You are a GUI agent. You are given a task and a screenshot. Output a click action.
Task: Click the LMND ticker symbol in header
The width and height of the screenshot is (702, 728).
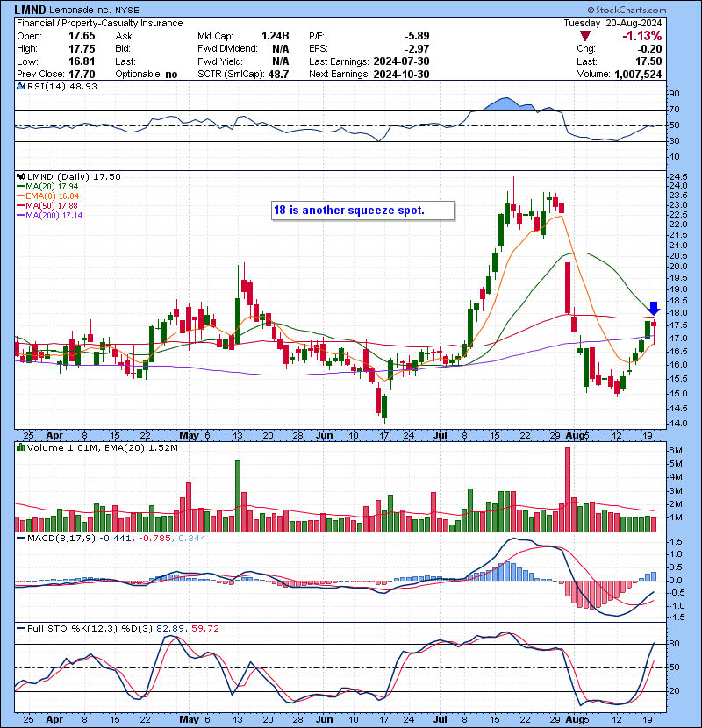pyautogui.click(x=30, y=10)
